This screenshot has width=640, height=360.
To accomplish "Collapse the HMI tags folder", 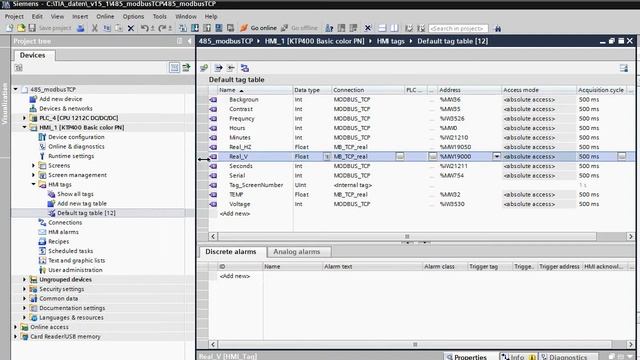I will point(33,184).
